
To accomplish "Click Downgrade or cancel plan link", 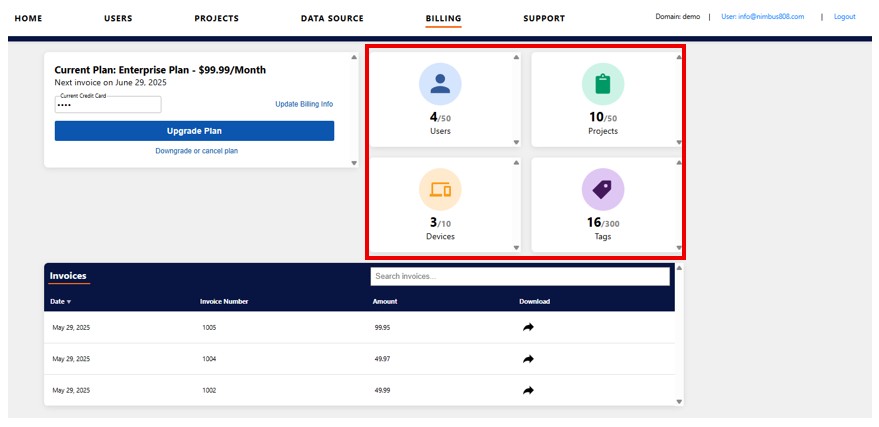I will 197,151.
